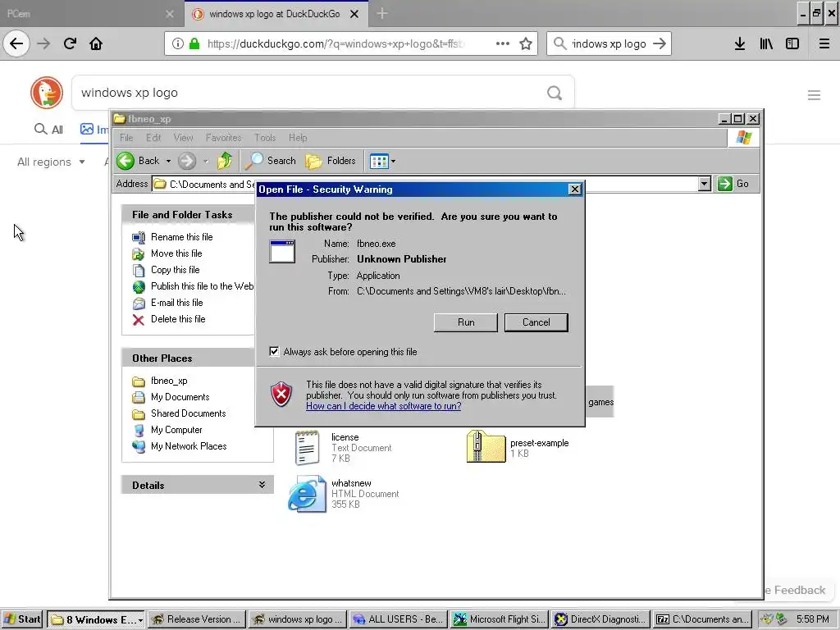Open DuckDuckGo side menu icon
Screen dimensions: 840x630
[x=814, y=95]
